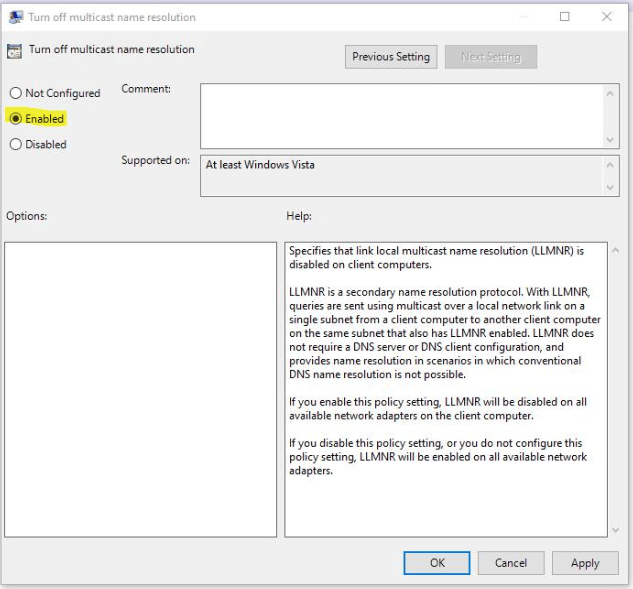
Task: Cancel the policy changes
Action: (x=511, y=563)
